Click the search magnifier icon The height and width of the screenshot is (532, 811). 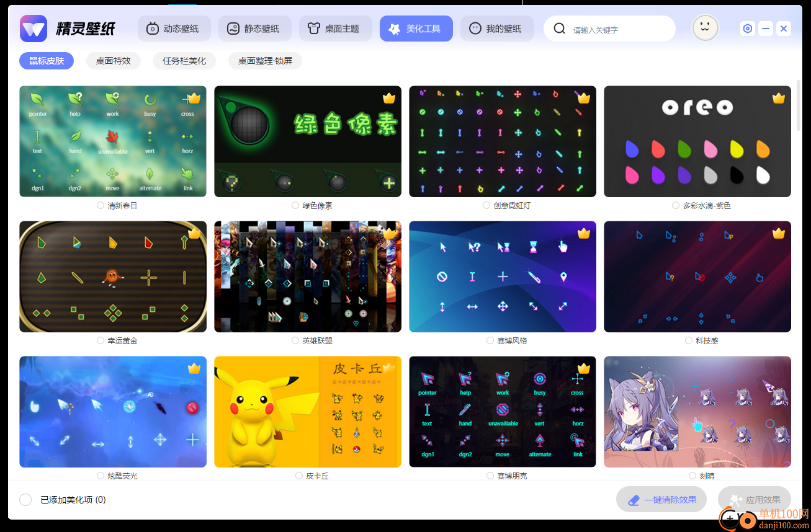(x=559, y=29)
